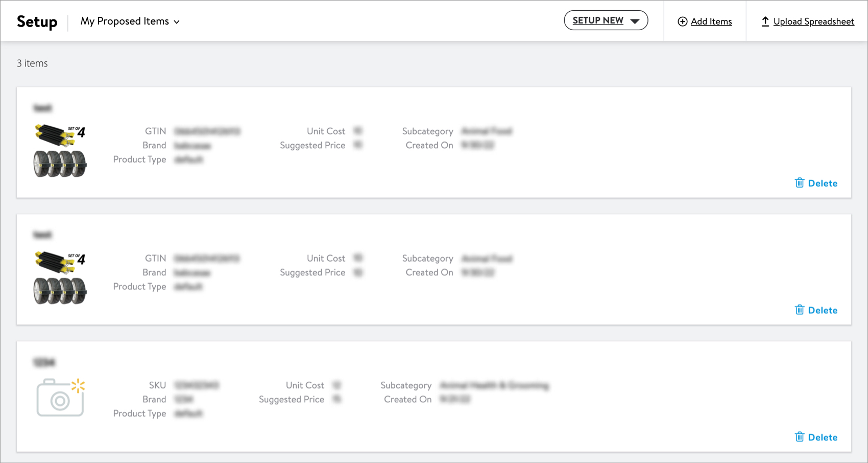Click the upload arrow icon
868x463 pixels.
pos(765,21)
